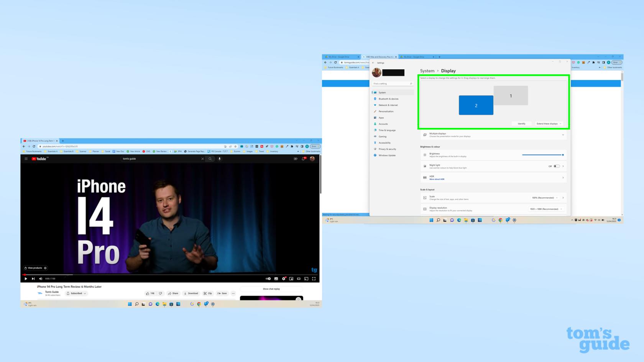Go to YouTube home via logo
The height and width of the screenshot is (362, 644).
[39, 159]
